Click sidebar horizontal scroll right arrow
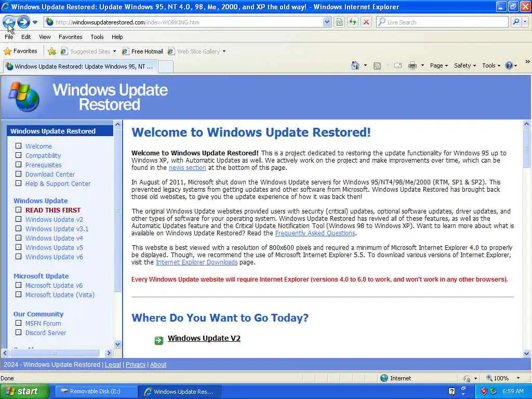This screenshot has width=532, height=399. [109, 353]
